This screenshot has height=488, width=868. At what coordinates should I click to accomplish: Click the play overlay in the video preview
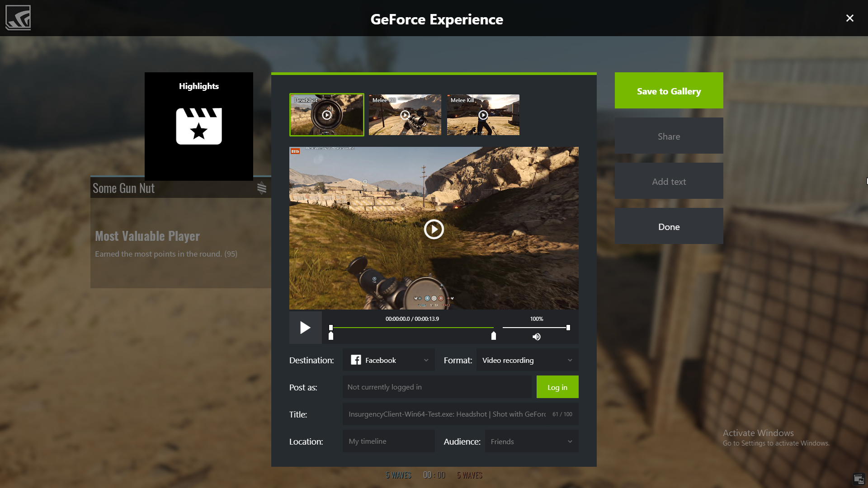click(434, 229)
